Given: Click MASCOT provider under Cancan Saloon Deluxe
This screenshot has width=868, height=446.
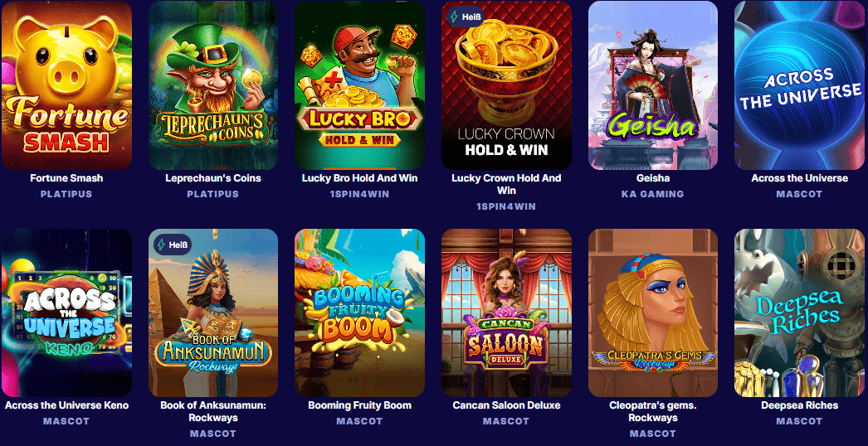Looking at the screenshot, I should [506, 422].
